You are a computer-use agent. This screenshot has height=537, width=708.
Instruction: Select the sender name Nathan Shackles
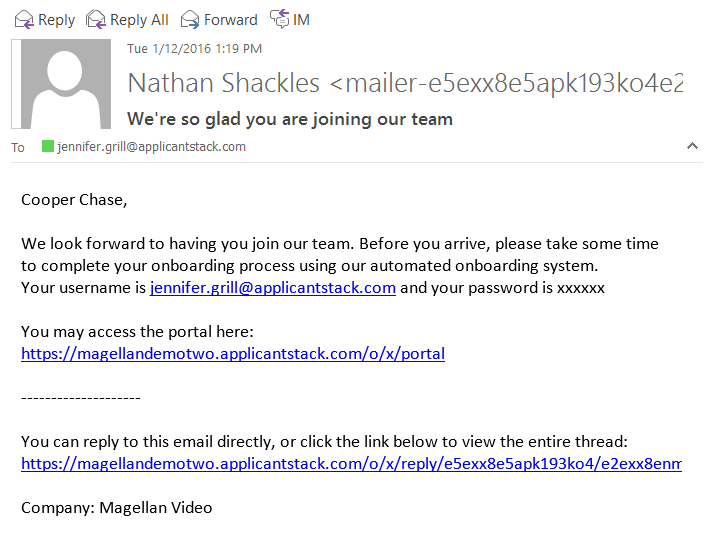click(x=223, y=83)
